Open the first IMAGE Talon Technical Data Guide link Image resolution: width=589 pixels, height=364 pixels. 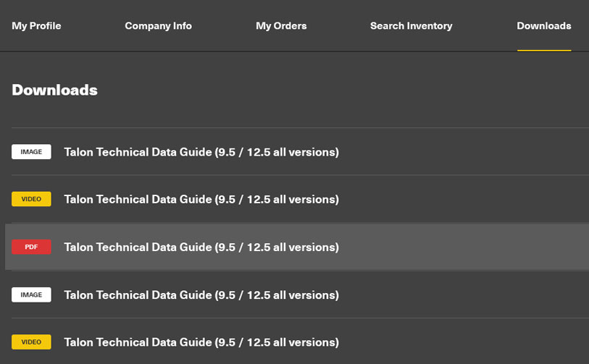201,152
